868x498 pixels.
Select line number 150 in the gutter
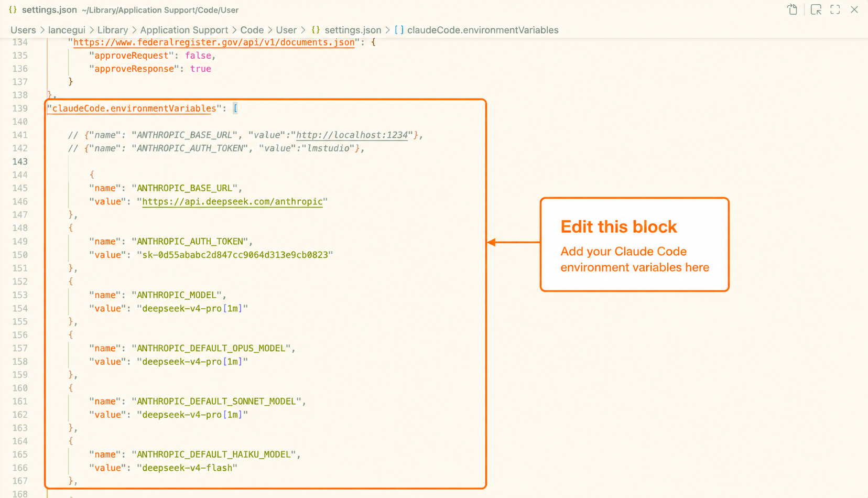point(20,255)
